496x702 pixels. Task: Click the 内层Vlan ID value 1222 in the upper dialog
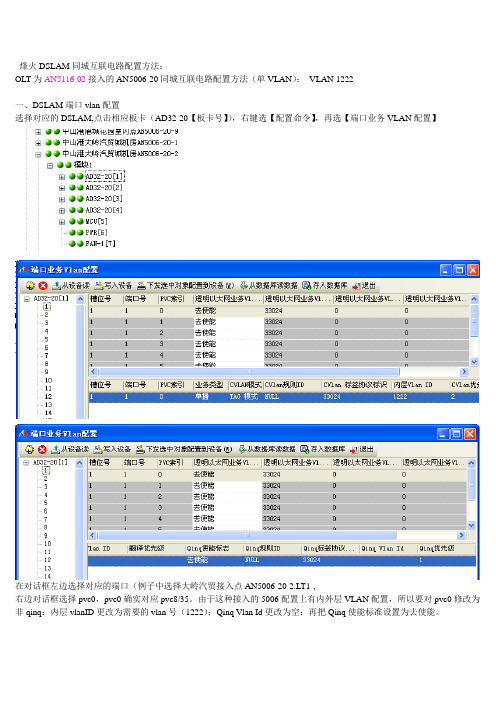point(400,397)
